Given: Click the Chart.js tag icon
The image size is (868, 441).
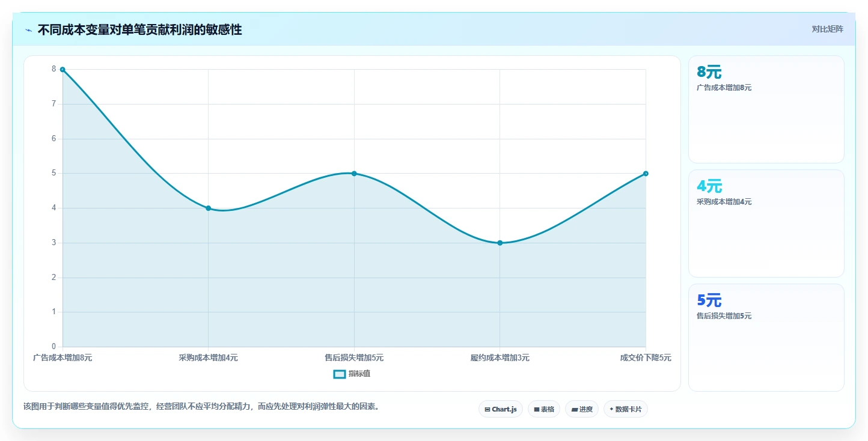Looking at the screenshot, I should tap(487, 409).
